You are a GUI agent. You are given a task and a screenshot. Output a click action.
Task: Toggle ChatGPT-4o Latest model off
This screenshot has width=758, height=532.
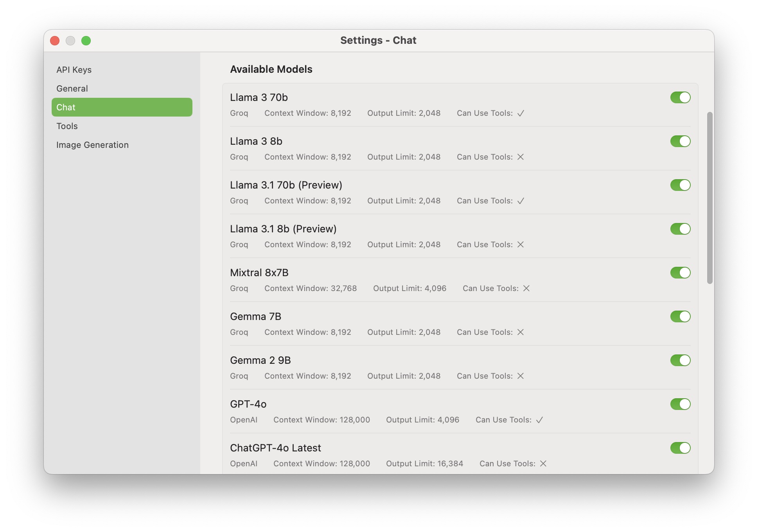680,448
